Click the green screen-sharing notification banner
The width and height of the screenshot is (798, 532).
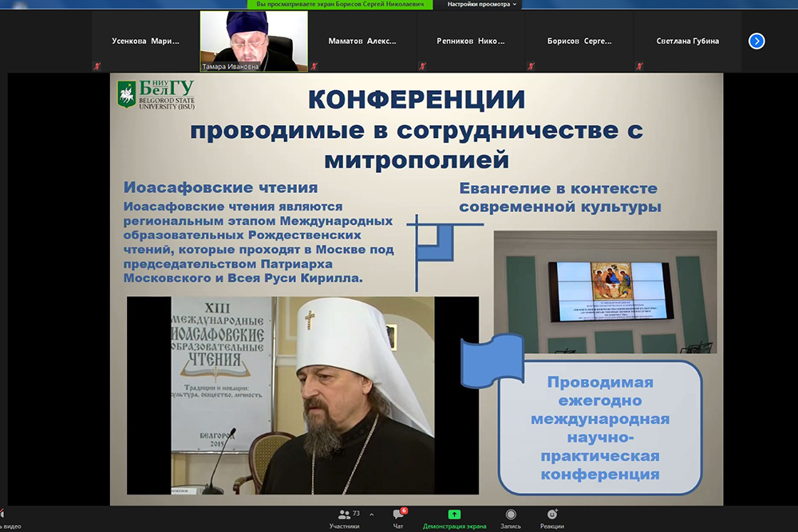click(x=342, y=5)
